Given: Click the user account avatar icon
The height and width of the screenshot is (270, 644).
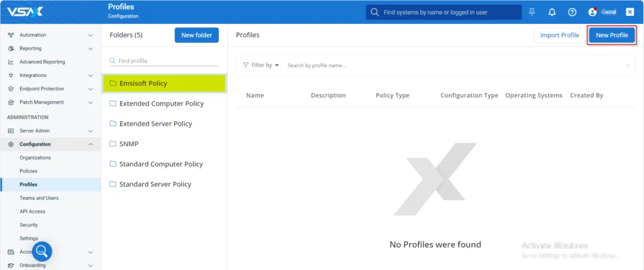Looking at the screenshot, I should click(x=592, y=12).
